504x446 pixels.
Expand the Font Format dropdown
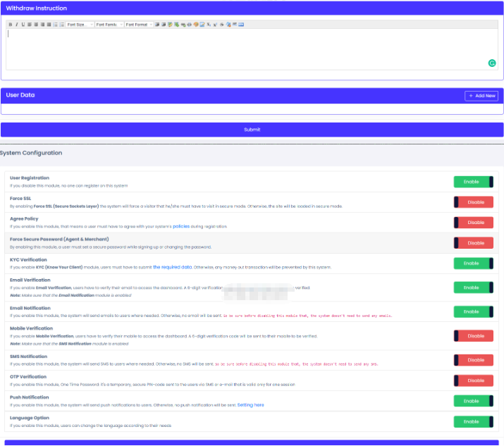point(139,25)
